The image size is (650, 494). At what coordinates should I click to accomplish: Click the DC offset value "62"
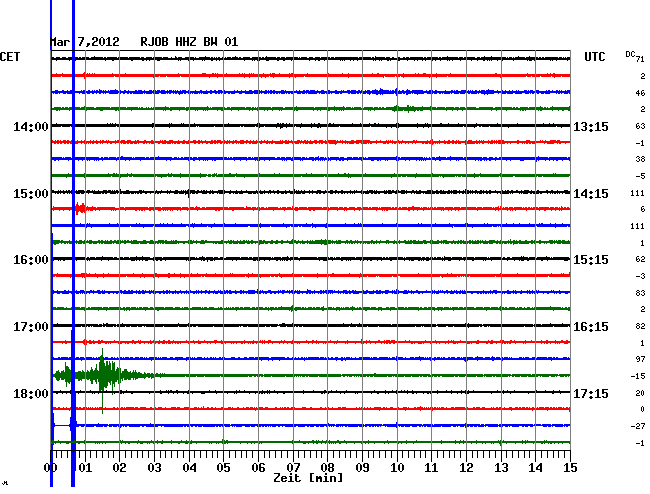640,259
